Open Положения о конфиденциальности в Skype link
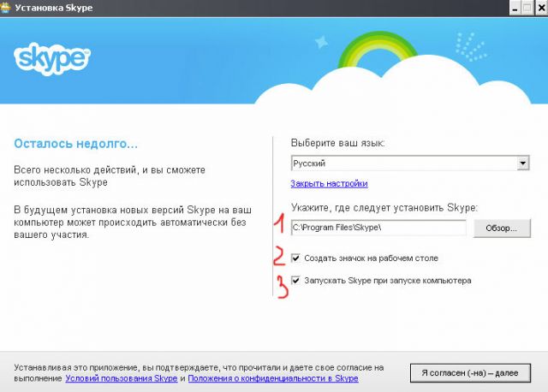This screenshot has width=548, height=392. pos(273,378)
